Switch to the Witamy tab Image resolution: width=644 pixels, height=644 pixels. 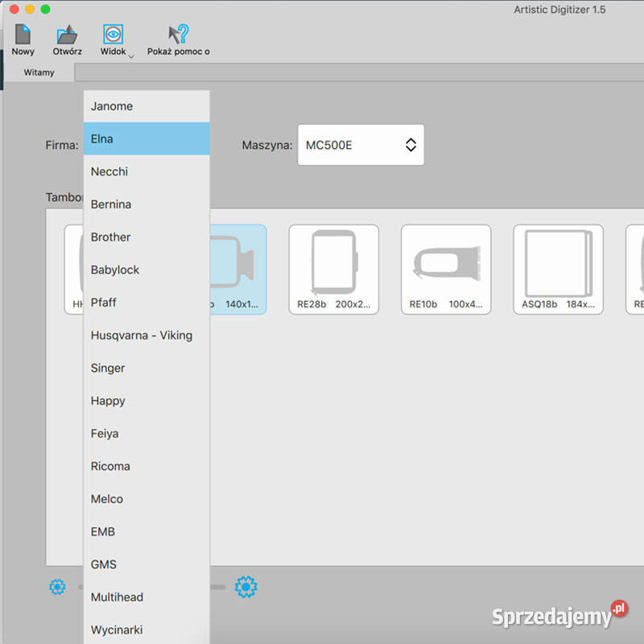pos(39,72)
